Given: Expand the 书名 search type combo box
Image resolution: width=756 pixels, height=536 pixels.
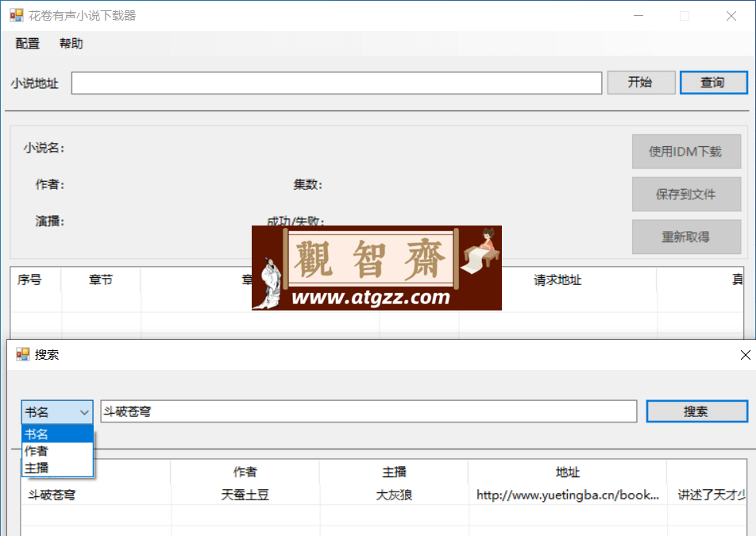Looking at the screenshot, I should click(57, 412).
